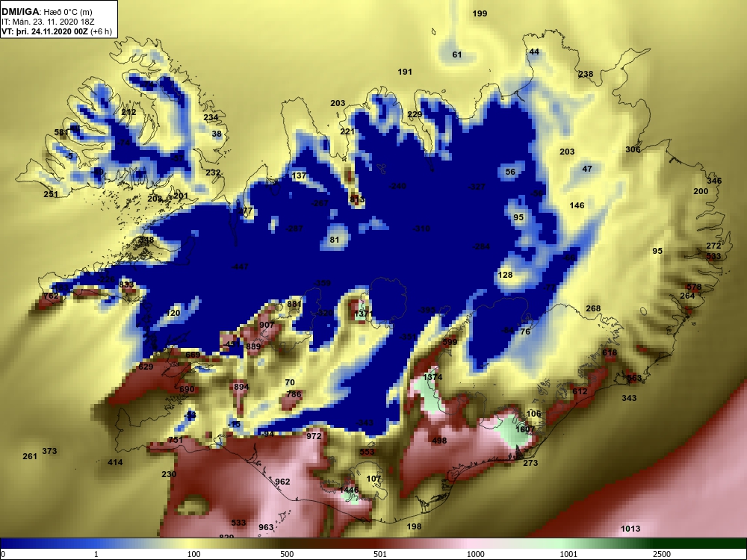Click the value 563 on the map

point(634,378)
